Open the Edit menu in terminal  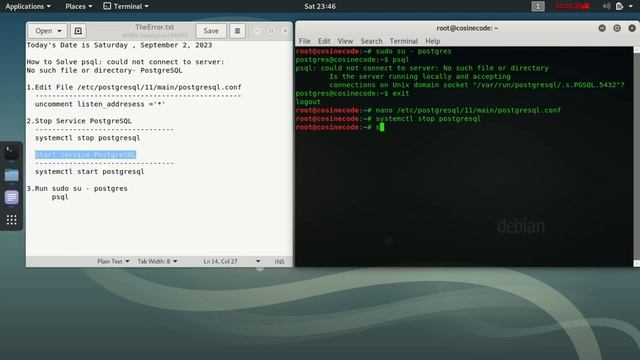point(324,41)
